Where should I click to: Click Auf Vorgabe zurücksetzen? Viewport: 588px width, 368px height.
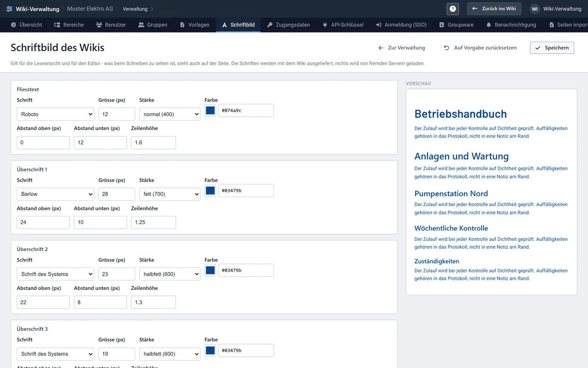(480, 48)
